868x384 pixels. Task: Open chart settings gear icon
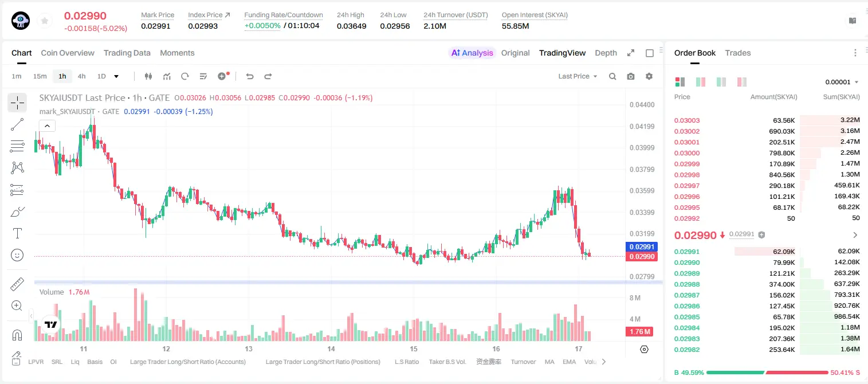point(649,76)
